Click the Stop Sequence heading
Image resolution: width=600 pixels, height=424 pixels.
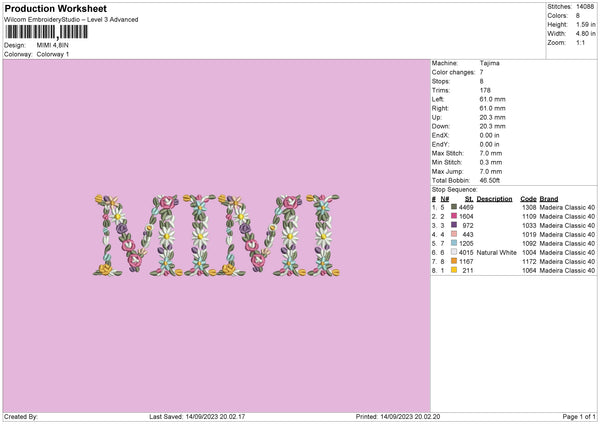pos(455,187)
